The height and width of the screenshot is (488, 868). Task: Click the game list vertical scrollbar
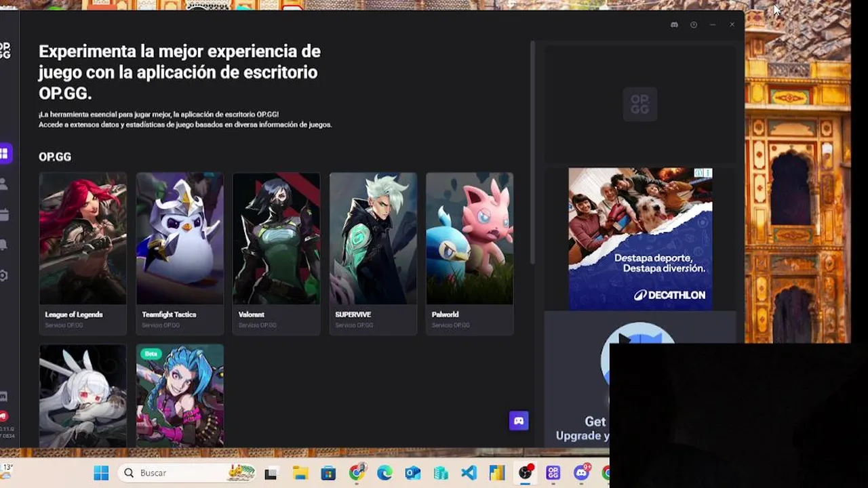coord(532,152)
